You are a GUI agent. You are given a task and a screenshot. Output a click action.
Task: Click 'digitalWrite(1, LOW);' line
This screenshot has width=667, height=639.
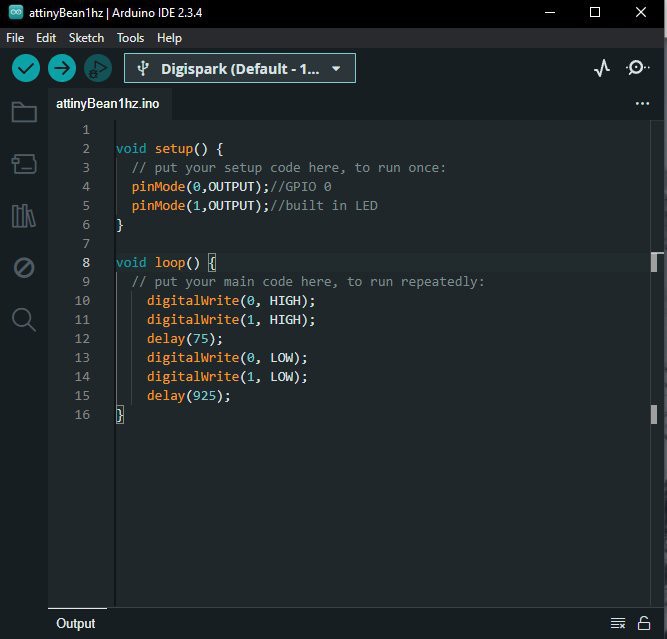pos(227,377)
